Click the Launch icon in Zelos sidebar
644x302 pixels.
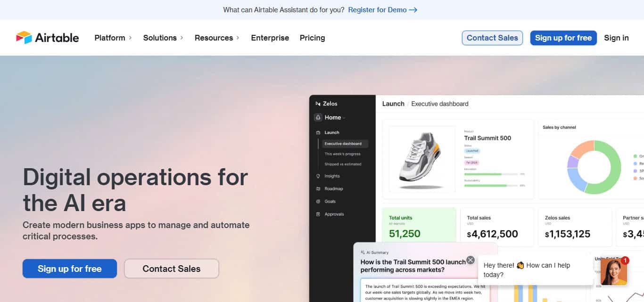318,133
